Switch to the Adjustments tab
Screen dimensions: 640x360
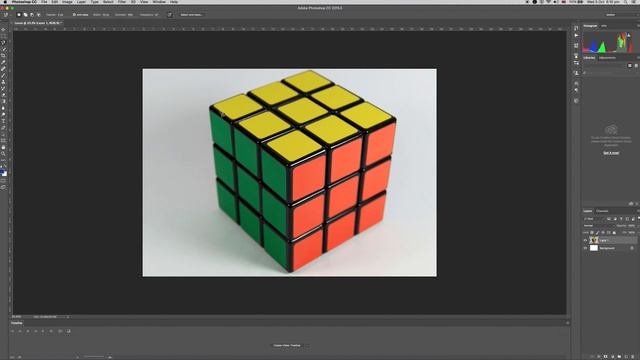(607, 58)
